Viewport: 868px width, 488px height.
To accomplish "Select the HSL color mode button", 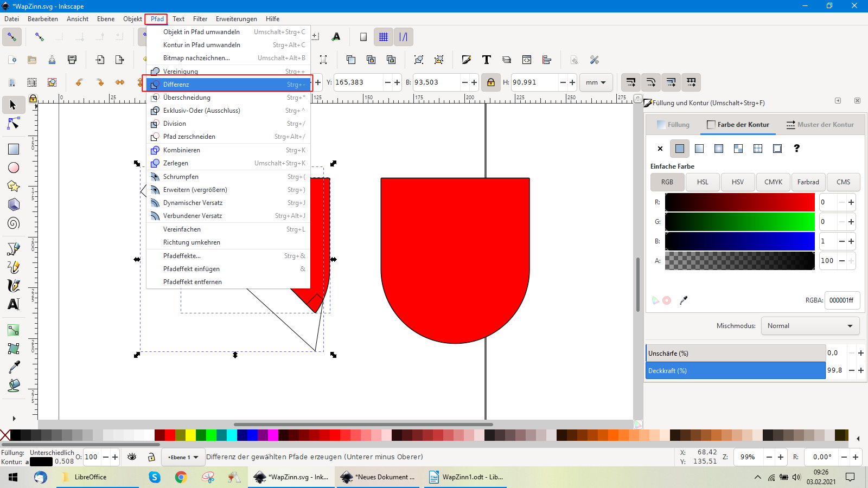I will (703, 182).
